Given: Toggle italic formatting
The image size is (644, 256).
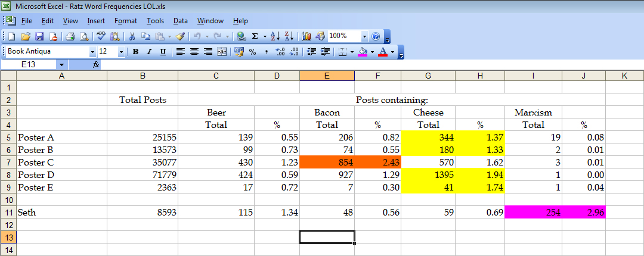Looking at the screenshot, I should tap(149, 52).
